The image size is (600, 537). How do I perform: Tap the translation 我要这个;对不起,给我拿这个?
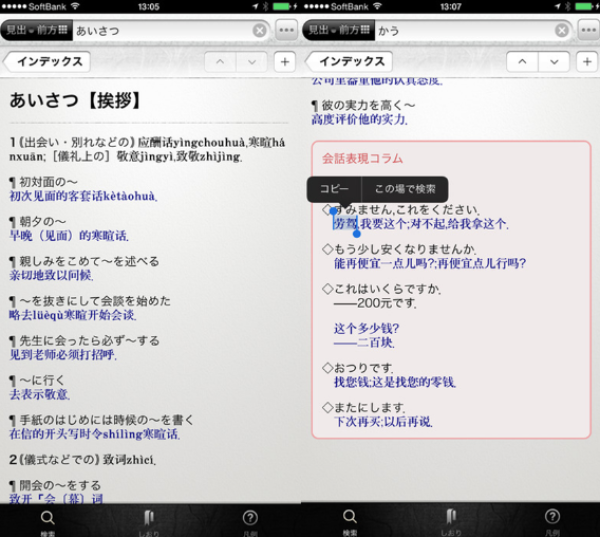[x=434, y=224]
